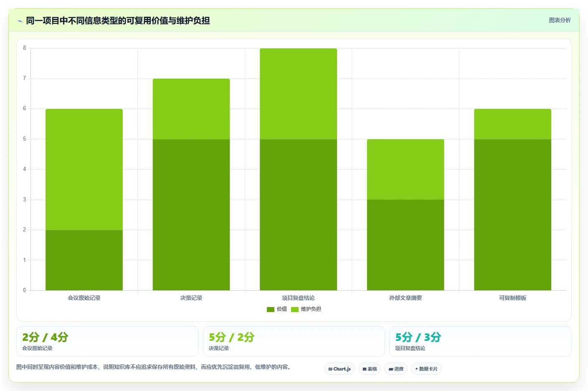Select the 项目复盘结论 dark green value bar
588x391 pixels.
pyautogui.click(x=298, y=215)
